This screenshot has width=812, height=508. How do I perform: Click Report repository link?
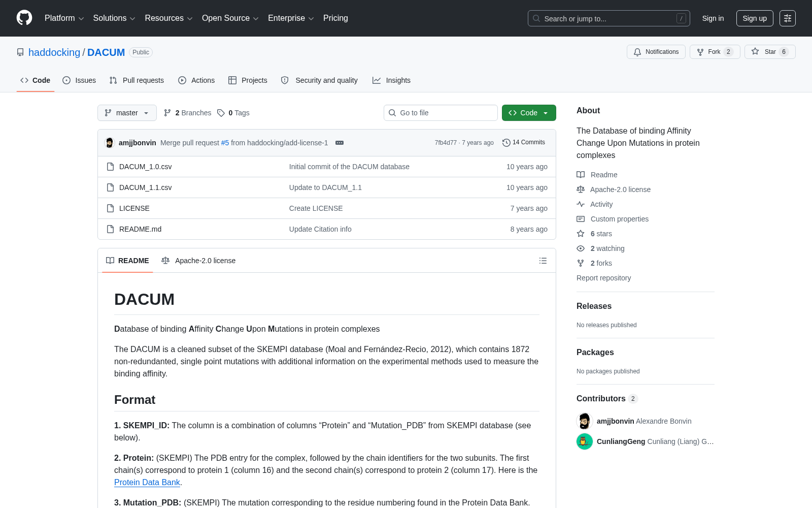pyautogui.click(x=604, y=278)
